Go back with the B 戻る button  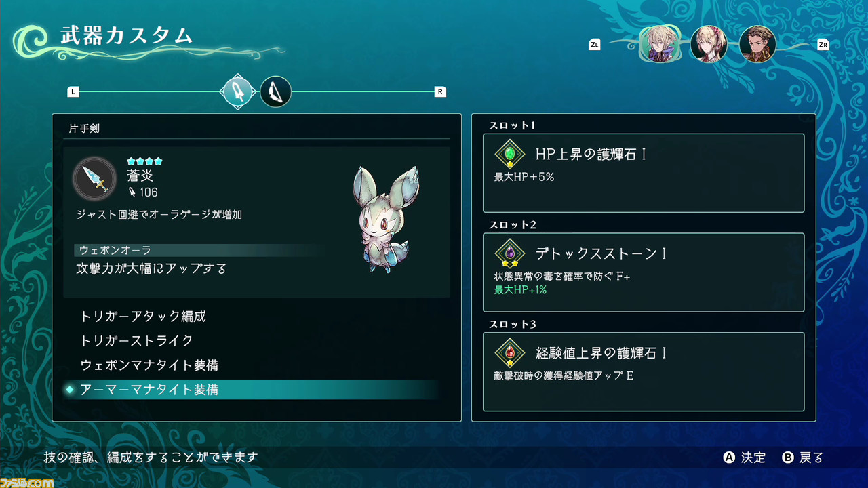pyautogui.click(x=803, y=457)
